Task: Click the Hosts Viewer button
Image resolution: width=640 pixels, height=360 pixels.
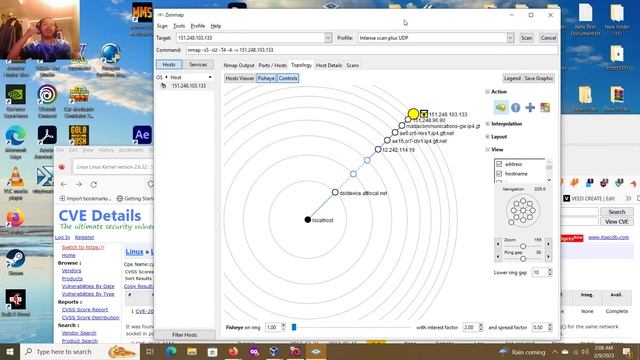Action: coord(240,78)
